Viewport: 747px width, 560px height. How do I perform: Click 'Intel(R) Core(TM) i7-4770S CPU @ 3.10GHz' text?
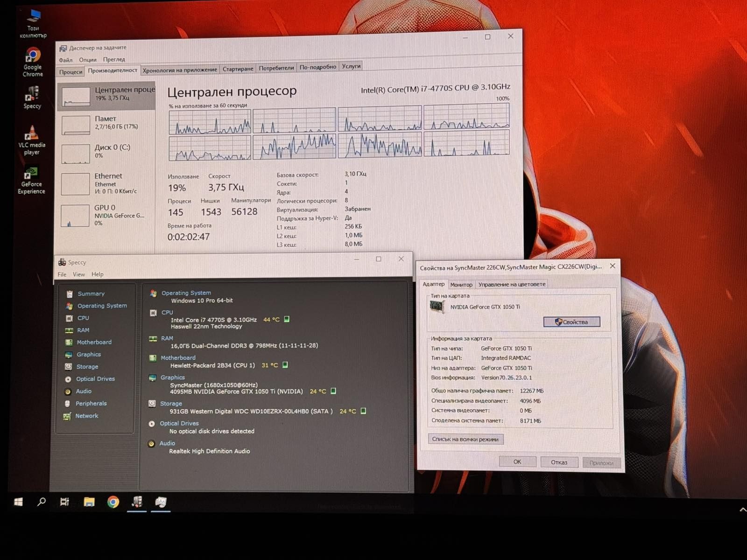click(436, 88)
